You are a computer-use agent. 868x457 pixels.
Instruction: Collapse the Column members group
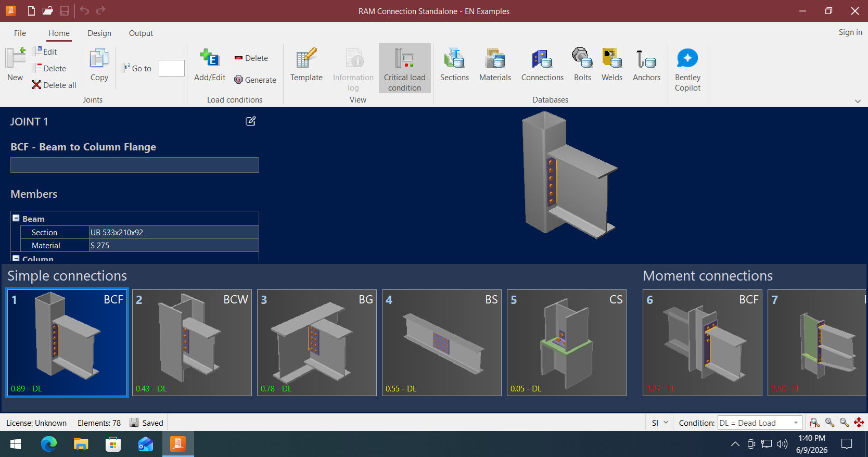point(16,258)
